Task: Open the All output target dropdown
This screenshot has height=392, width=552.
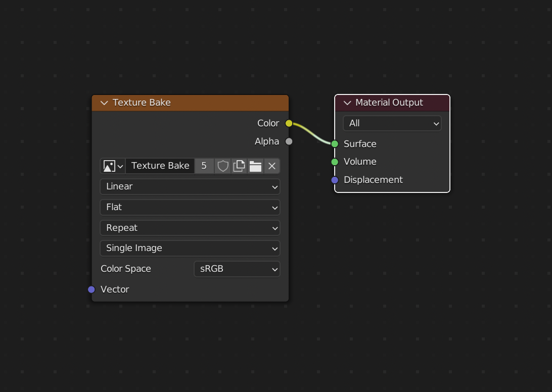Action: tap(392, 123)
